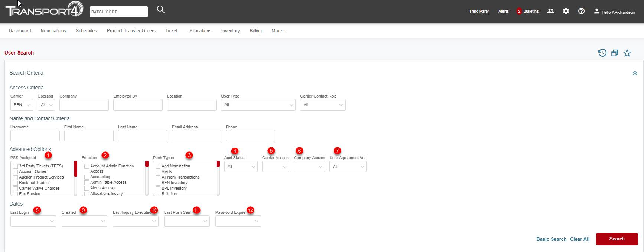The width and height of the screenshot is (644, 252).
Task: Open the users group icon in header
Action: 550,11
